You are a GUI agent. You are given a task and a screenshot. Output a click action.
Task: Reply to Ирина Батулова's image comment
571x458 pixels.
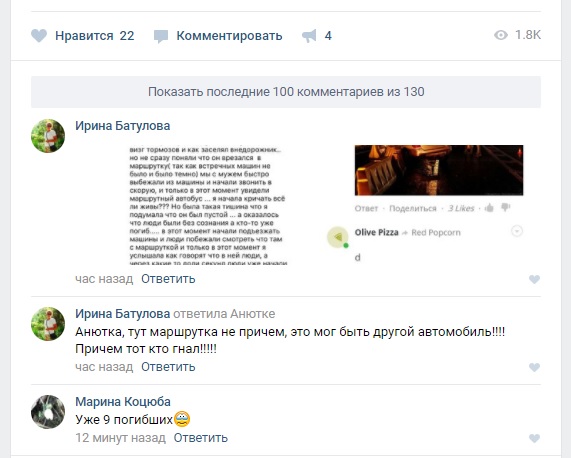[168, 279]
